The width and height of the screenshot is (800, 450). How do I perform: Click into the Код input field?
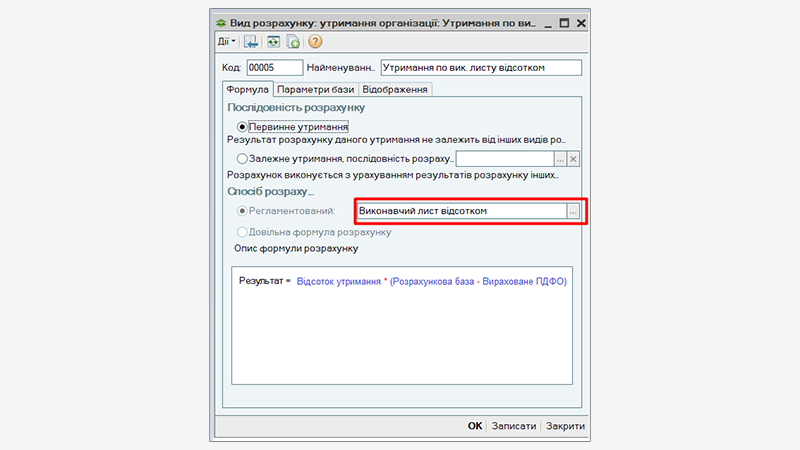click(273, 68)
